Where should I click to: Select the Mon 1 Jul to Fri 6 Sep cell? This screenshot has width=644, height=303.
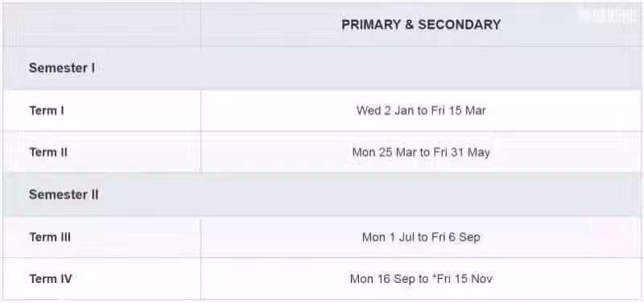pos(421,238)
